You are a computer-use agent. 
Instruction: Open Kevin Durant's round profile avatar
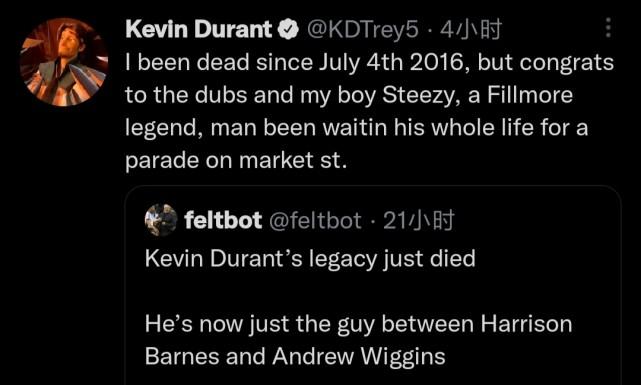click(x=64, y=62)
